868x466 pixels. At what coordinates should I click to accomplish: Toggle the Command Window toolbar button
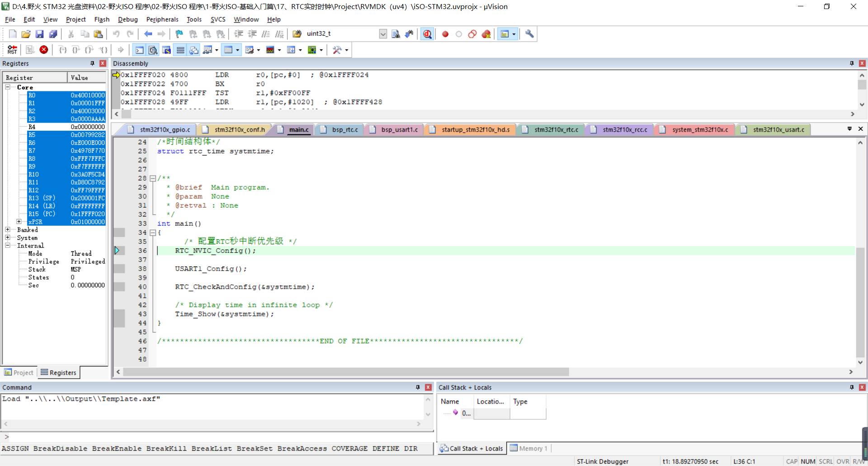140,50
